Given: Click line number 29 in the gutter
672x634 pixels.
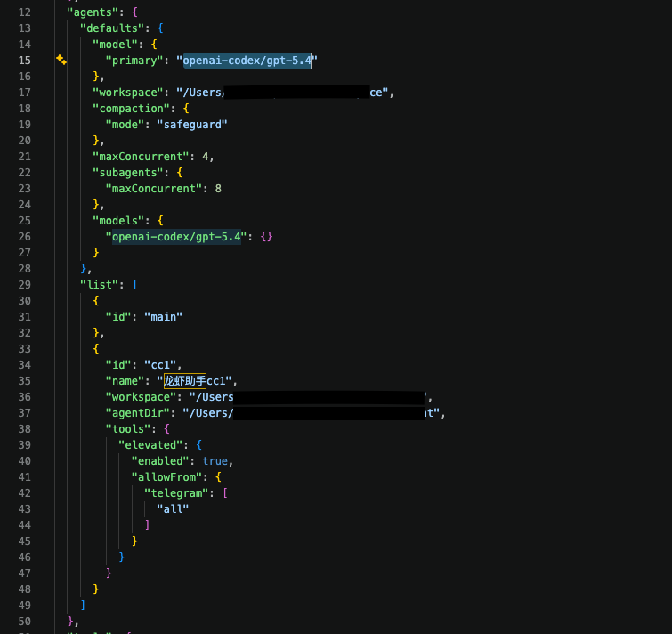Looking at the screenshot, I should (25, 285).
